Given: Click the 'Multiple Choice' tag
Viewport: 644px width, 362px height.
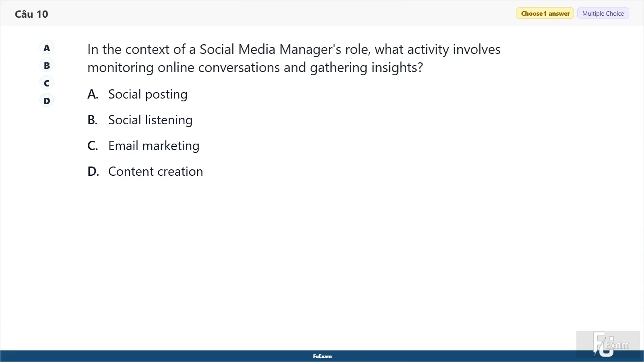Looking at the screenshot, I should 603,13.
